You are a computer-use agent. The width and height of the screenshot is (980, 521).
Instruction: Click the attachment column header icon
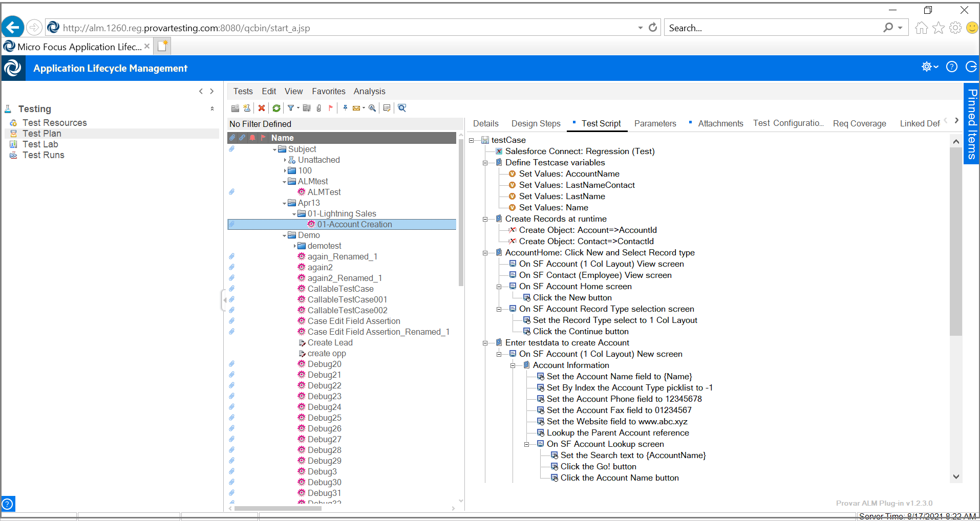(232, 138)
